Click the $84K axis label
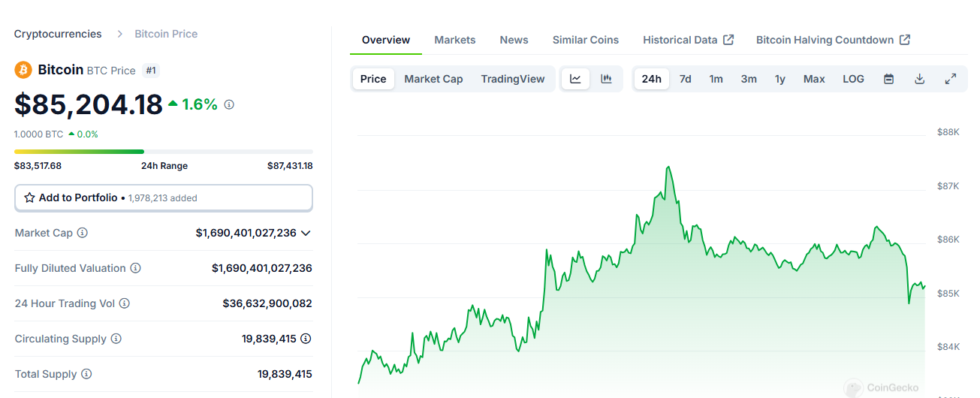The height and width of the screenshot is (398, 980). coord(948,347)
